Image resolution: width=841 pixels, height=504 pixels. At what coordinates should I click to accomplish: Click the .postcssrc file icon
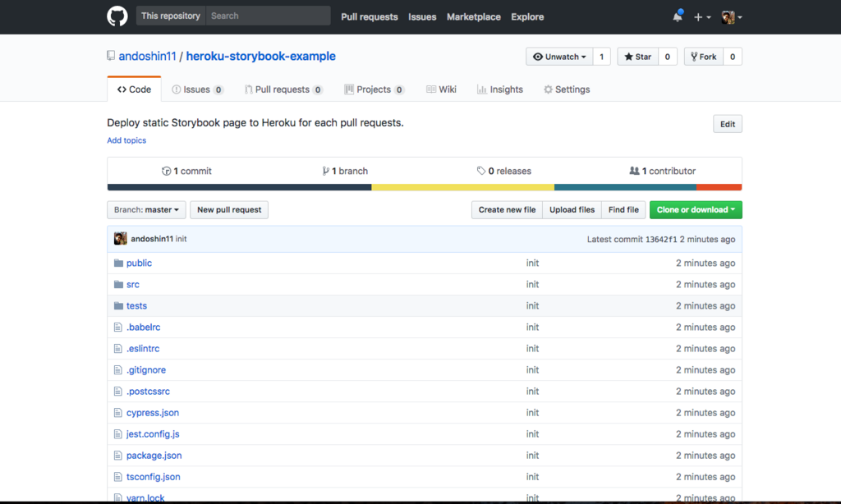[x=118, y=392]
